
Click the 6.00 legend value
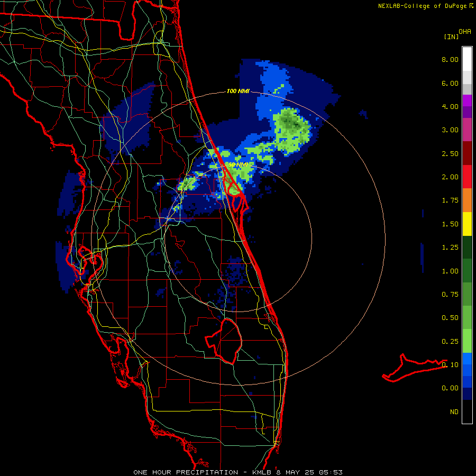click(450, 83)
